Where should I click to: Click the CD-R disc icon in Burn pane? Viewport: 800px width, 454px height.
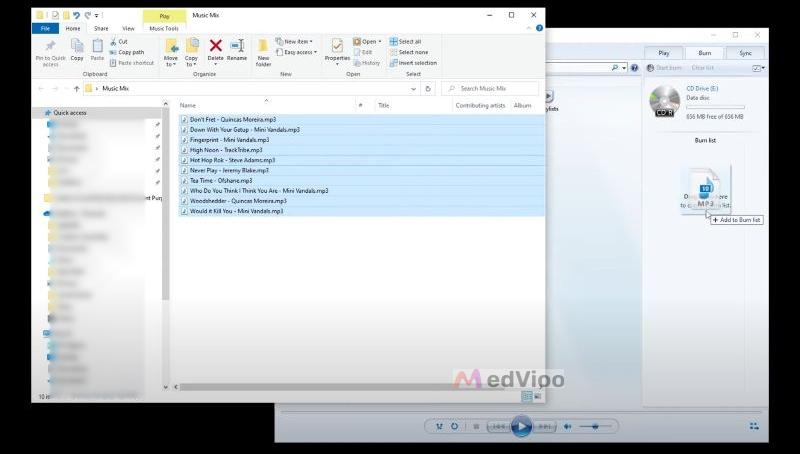(x=665, y=101)
